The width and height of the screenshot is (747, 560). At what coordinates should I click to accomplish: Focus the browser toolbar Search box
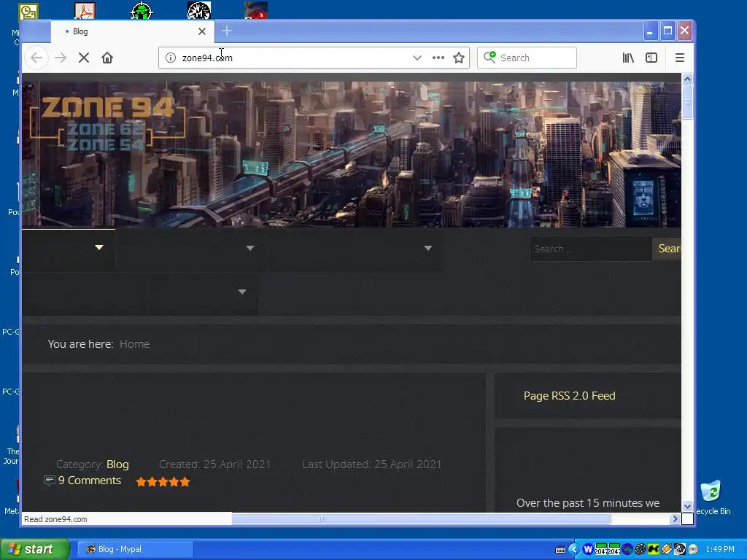tap(527, 58)
